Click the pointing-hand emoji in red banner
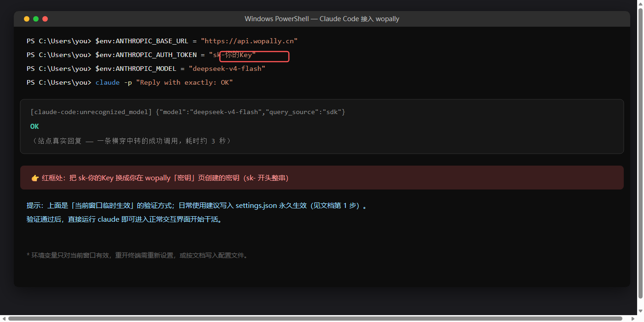 [35, 178]
